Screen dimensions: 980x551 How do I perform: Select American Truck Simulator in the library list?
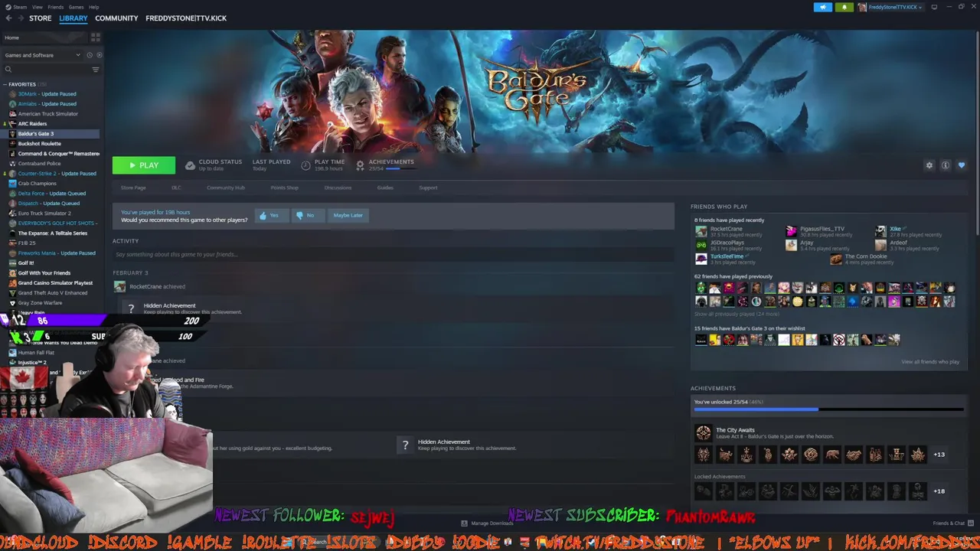pyautogui.click(x=48, y=114)
